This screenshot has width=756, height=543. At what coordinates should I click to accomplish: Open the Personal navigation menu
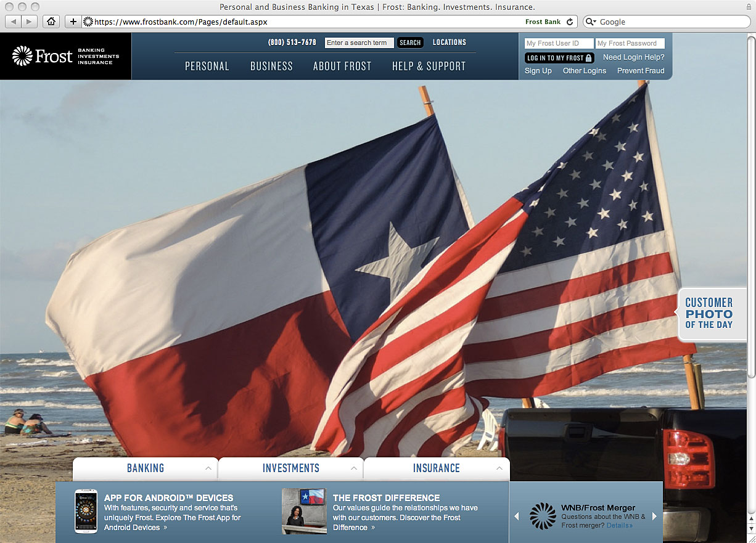(207, 67)
